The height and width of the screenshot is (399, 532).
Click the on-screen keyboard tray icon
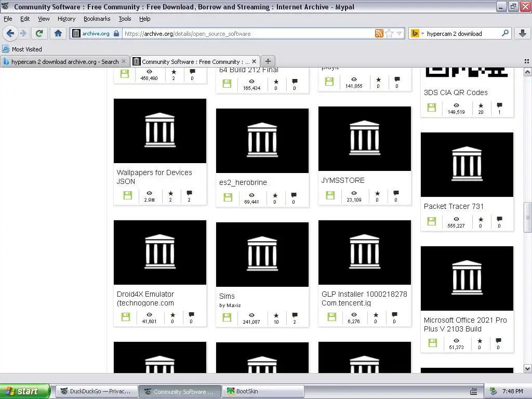coord(474,392)
